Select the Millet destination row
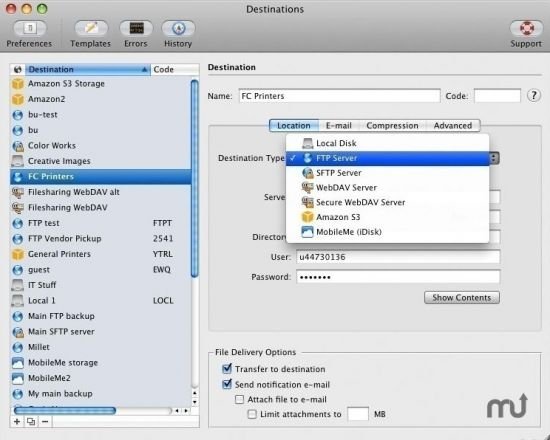The image size is (550, 440). click(x=101, y=347)
